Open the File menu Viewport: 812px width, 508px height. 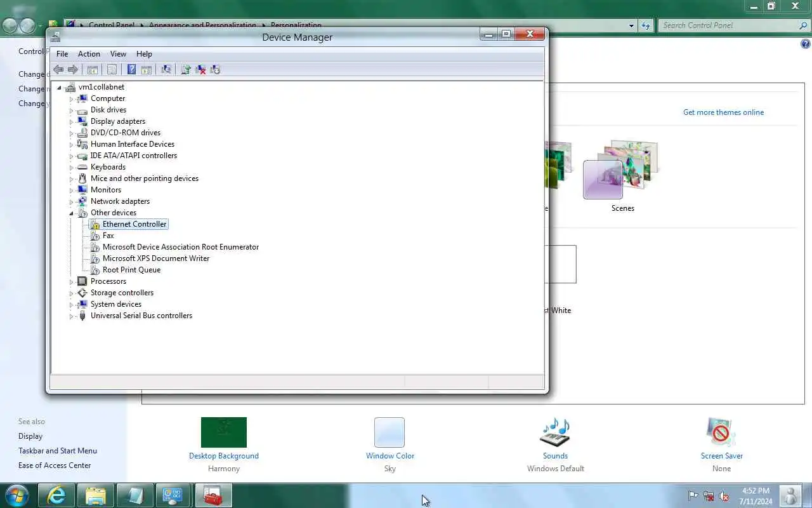(62, 54)
